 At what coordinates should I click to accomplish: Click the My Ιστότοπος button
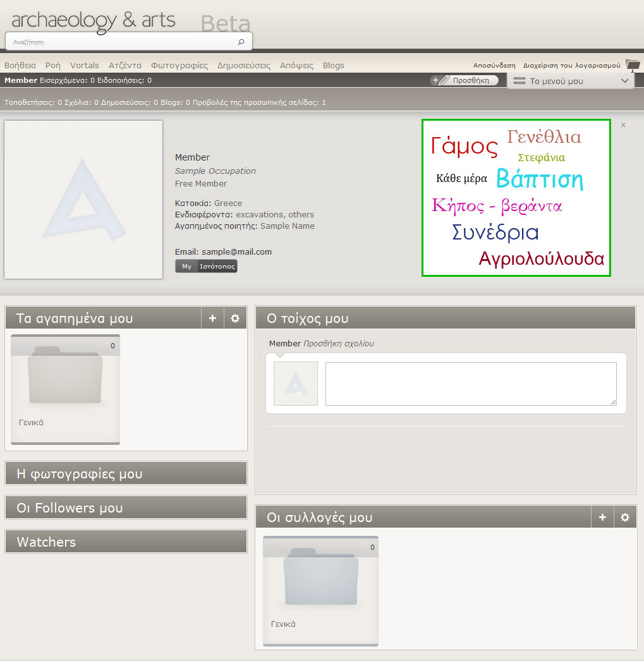click(x=206, y=266)
